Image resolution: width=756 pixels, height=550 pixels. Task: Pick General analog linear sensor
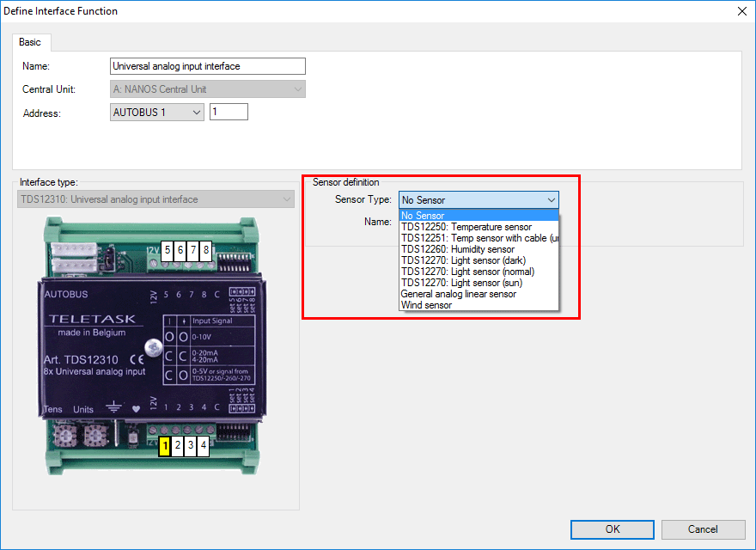pos(458,294)
